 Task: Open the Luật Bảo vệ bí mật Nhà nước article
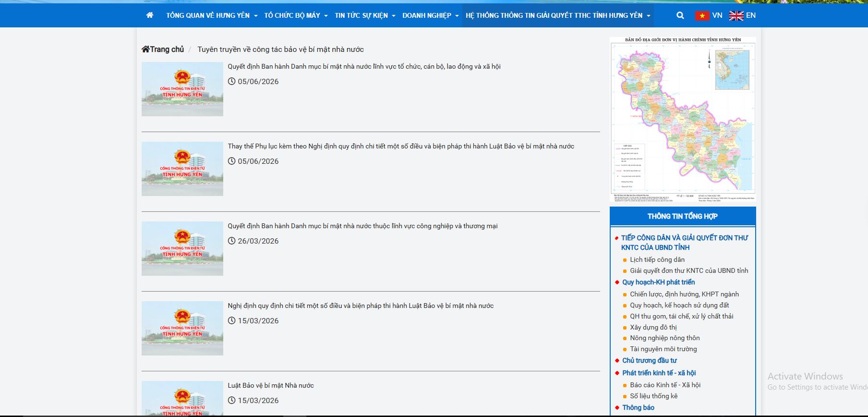pyautogui.click(x=271, y=385)
